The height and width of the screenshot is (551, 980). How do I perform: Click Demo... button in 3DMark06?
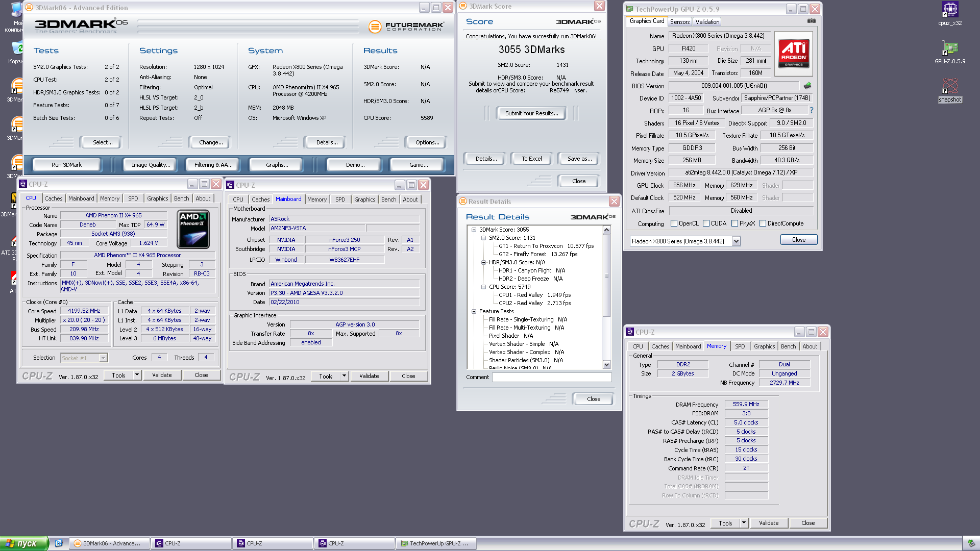click(355, 165)
